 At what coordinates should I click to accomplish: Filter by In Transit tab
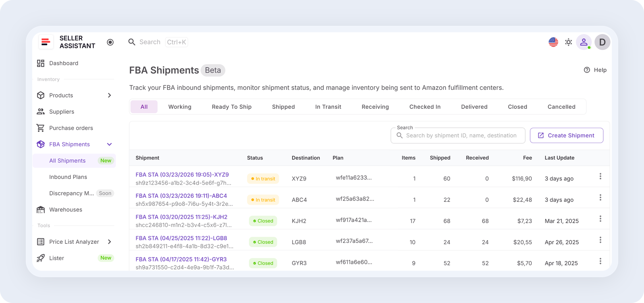click(x=328, y=107)
